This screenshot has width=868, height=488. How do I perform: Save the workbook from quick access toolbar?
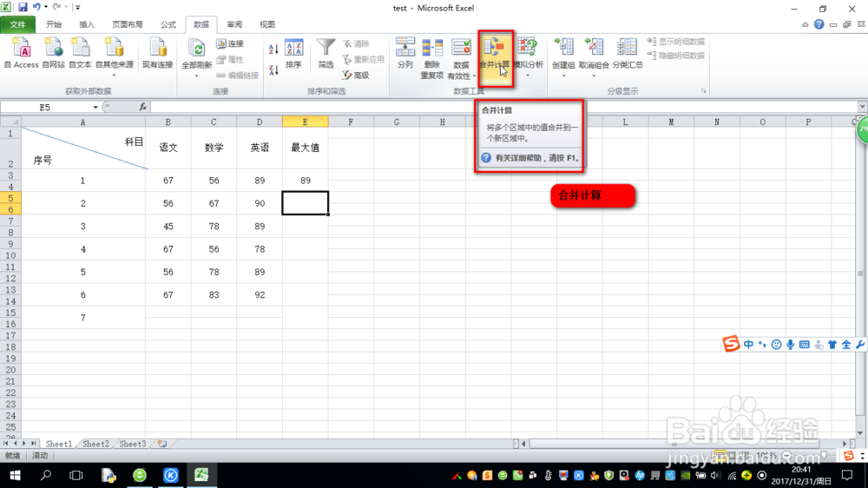23,7
